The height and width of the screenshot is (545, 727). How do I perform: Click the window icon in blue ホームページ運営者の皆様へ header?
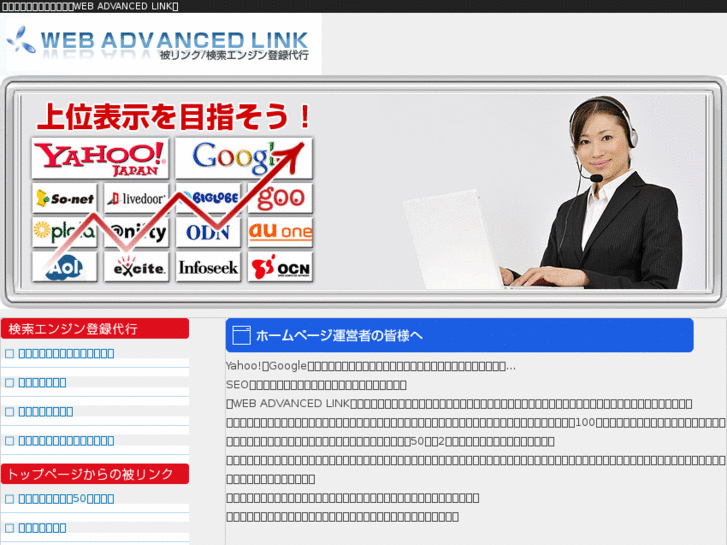tap(241, 335)
